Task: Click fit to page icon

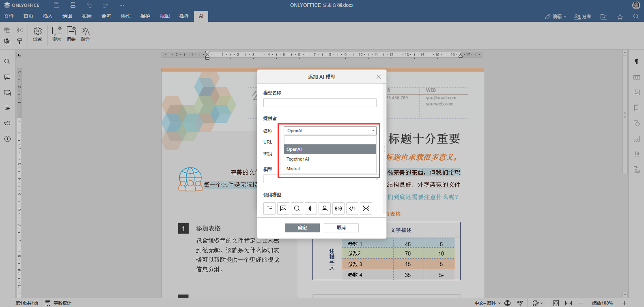Action: click(x=556, y=303)
